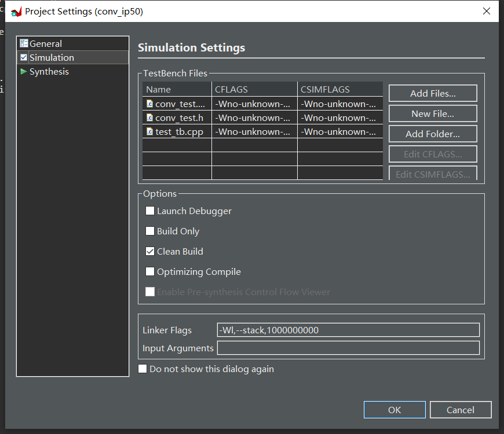Click the file icon beside test_tb.cpp
Viewport: 504px width, 434px height.
coord(148,131)
